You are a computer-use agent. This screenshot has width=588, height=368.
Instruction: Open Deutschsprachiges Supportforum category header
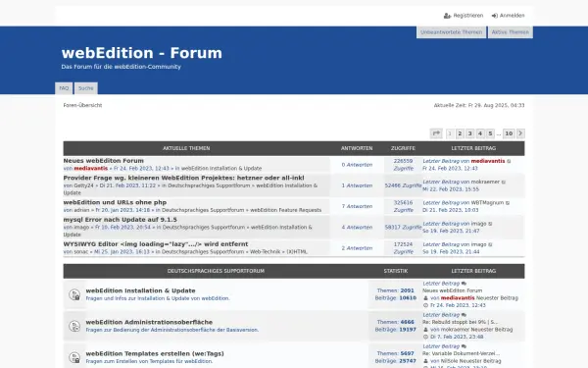coord(216,271)
